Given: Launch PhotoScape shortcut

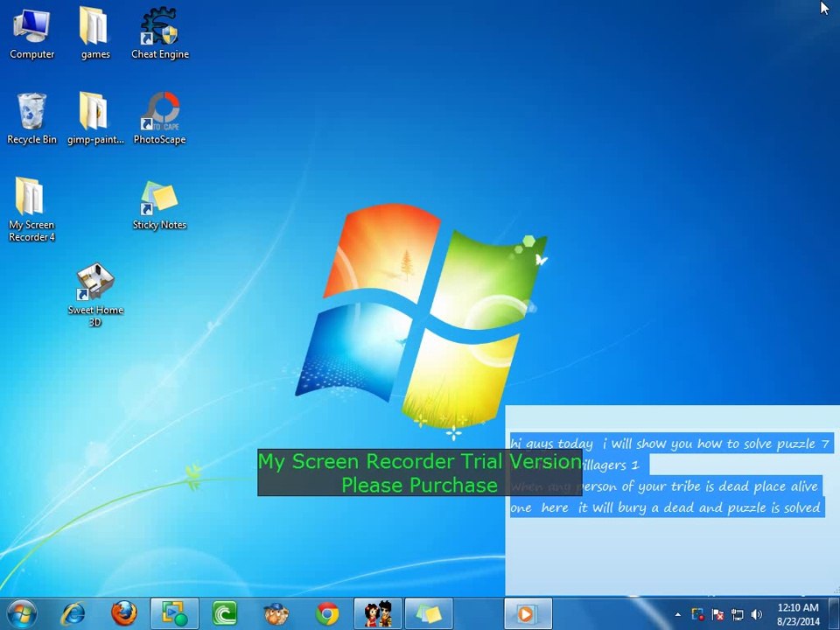Looking at the screenshot, I should (159, 118).
